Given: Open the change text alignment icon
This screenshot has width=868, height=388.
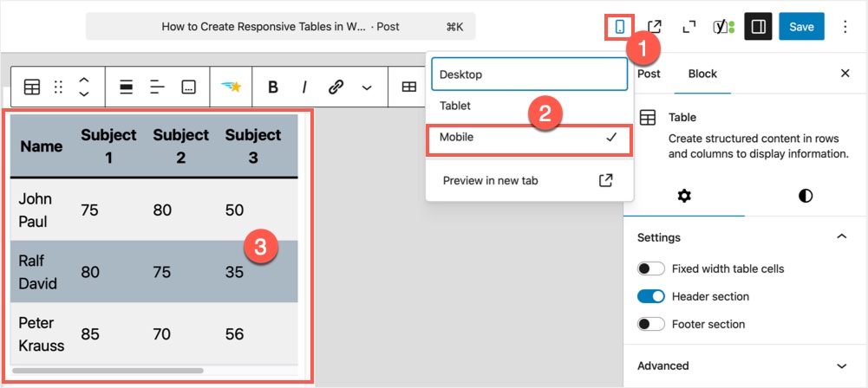Looking at the screenshot, I should (158, 87).
